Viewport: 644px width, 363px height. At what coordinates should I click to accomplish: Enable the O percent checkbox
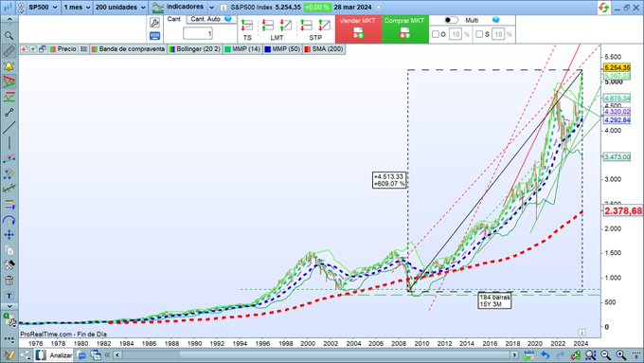436,34
